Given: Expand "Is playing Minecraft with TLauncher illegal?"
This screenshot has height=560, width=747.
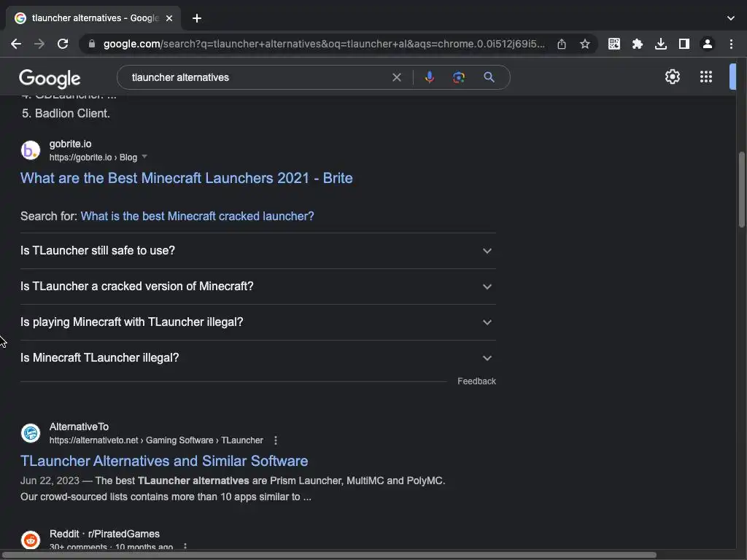Looking at the screenshot, I should click(x=258, y=322).
